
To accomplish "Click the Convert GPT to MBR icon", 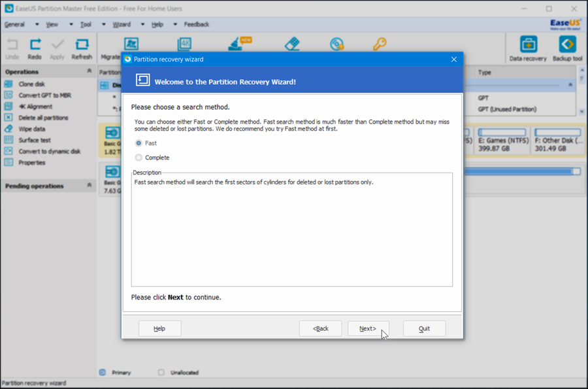I will point(8,95).
